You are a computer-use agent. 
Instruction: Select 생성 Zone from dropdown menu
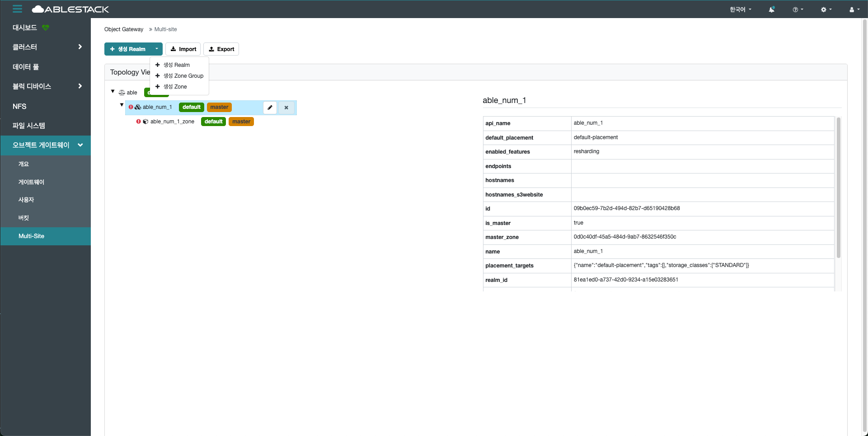coord(175,87)
